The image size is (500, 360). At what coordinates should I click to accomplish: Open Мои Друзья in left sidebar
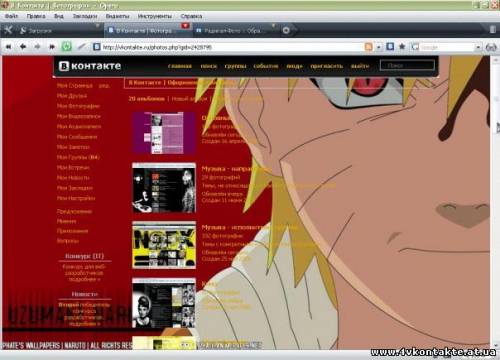[72, 96]
